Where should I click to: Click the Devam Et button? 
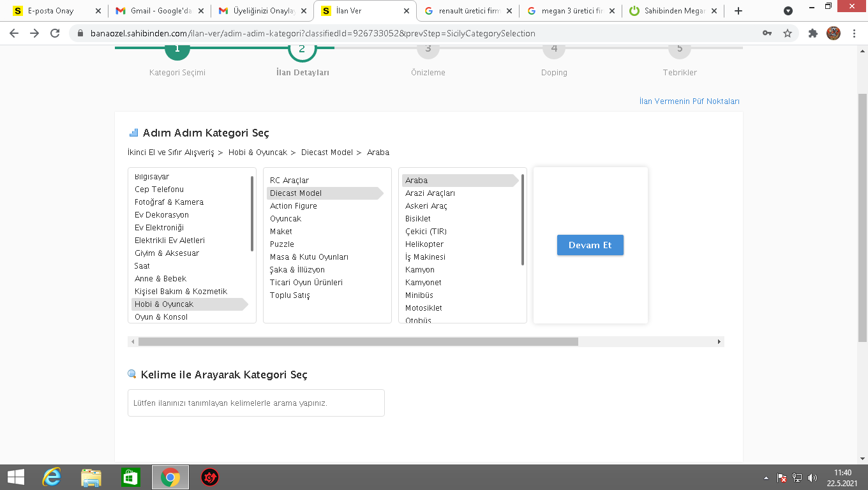(590, 245)
